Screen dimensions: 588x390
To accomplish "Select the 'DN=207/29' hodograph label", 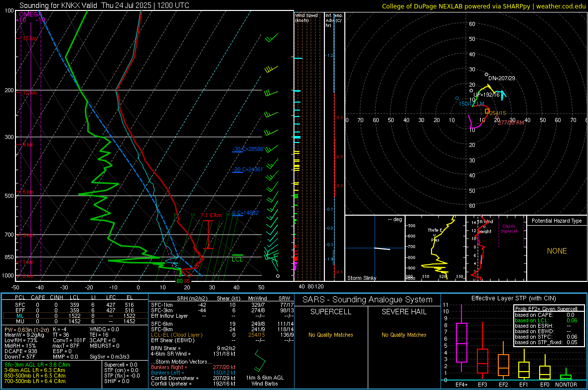I will [502, 78].
